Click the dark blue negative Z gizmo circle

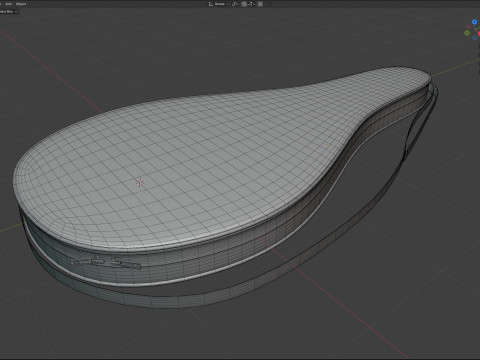click(474, 37)
